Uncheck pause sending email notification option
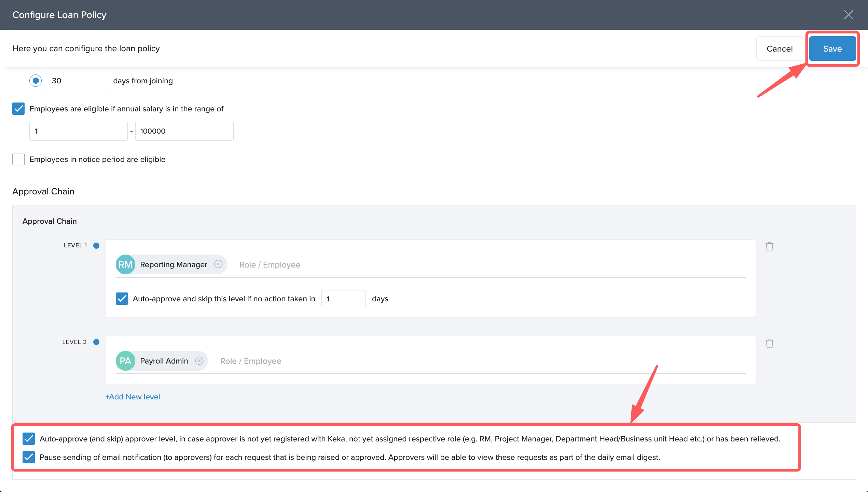The width and height of the screenshot is (868, 492). [x=29, y=457]
